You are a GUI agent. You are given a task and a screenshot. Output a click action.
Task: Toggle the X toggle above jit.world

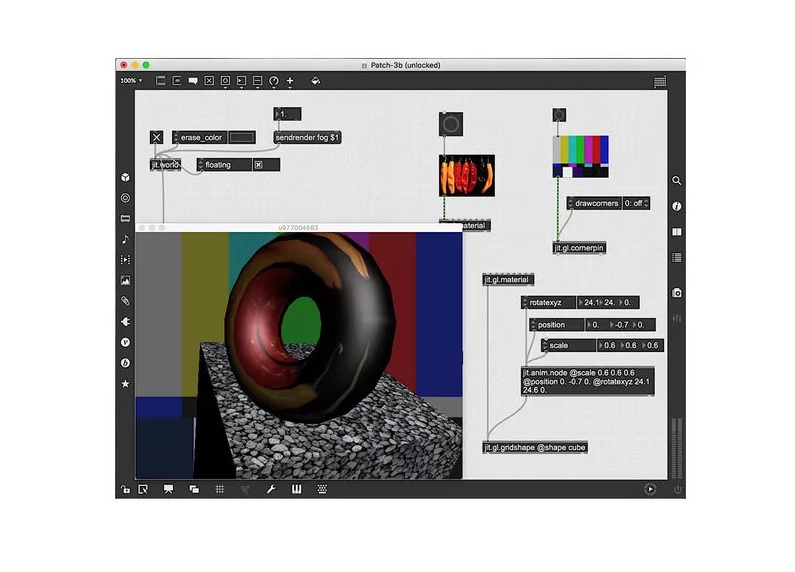point(157,137)
